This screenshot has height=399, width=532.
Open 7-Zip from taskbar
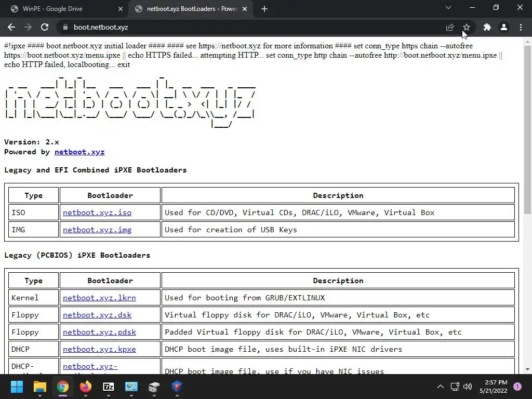tap(109, 387)
